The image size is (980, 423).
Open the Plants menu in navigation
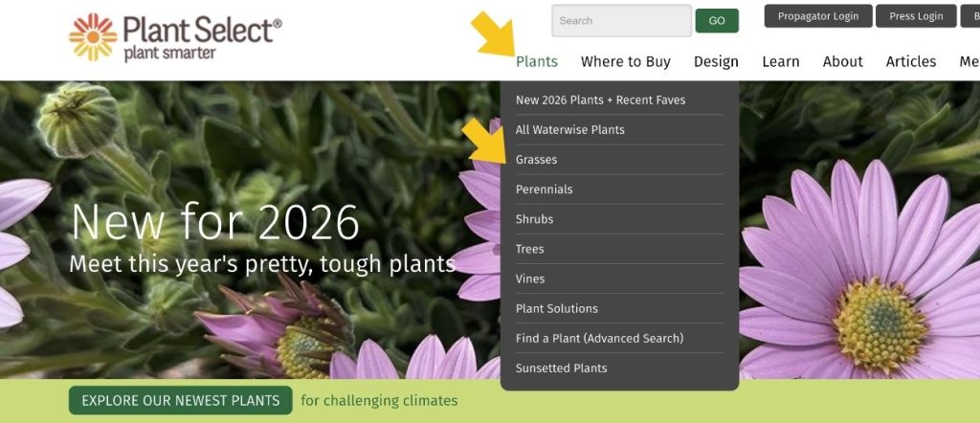click(x=536, y=61)
